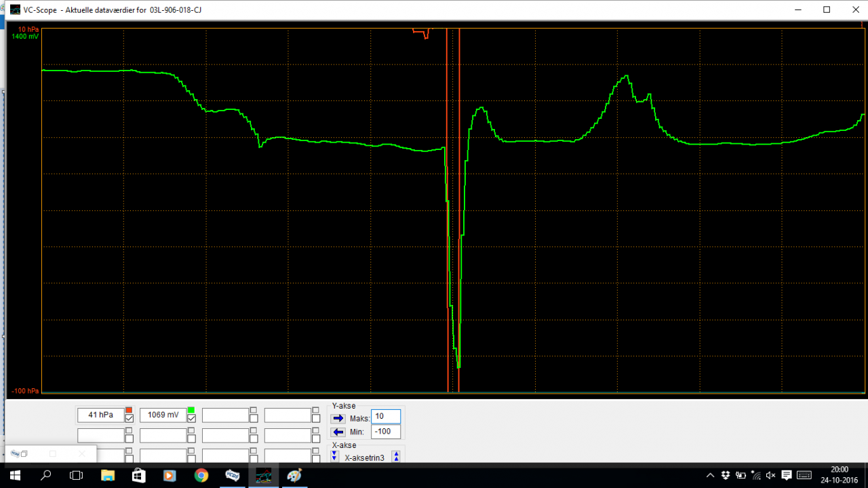Click the Task View button on the taskbar
This screenshot has width=868, height=488.
[x=76, y=476]
